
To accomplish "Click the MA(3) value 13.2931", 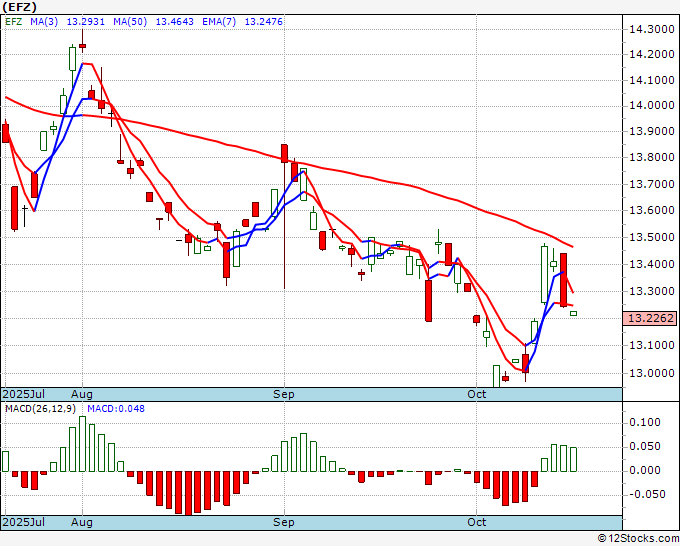I will 85,22.
